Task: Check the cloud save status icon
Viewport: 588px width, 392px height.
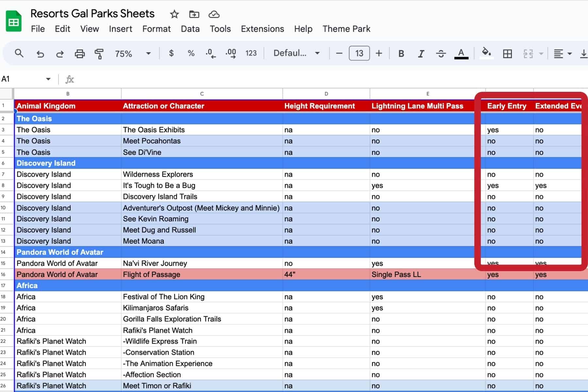Action: [214, 14]
